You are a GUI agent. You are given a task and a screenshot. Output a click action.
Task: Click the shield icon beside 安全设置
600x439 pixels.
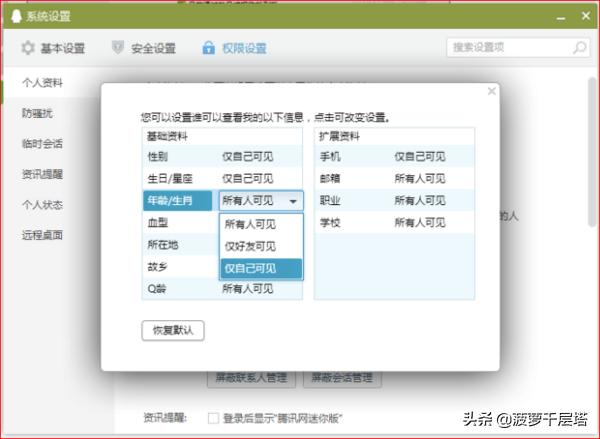(x=118, y=47)
